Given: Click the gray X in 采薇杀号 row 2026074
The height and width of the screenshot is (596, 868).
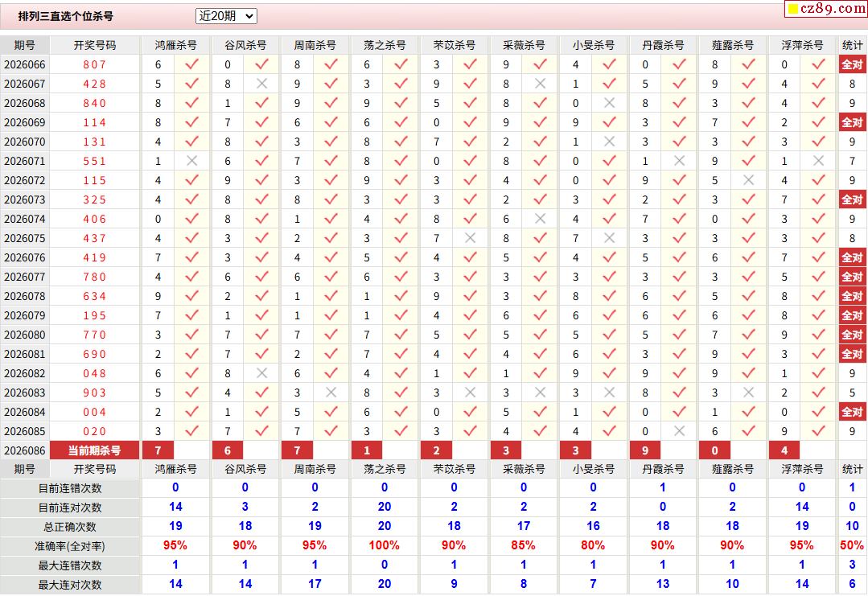Looking at the screenshot, I should [540, 219].
